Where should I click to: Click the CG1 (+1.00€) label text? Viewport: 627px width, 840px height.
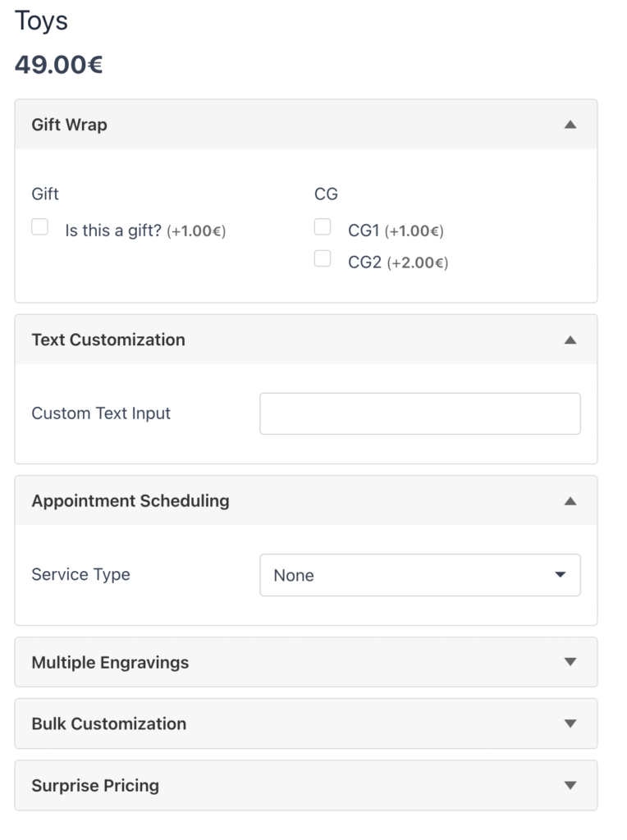pos(395,231)
